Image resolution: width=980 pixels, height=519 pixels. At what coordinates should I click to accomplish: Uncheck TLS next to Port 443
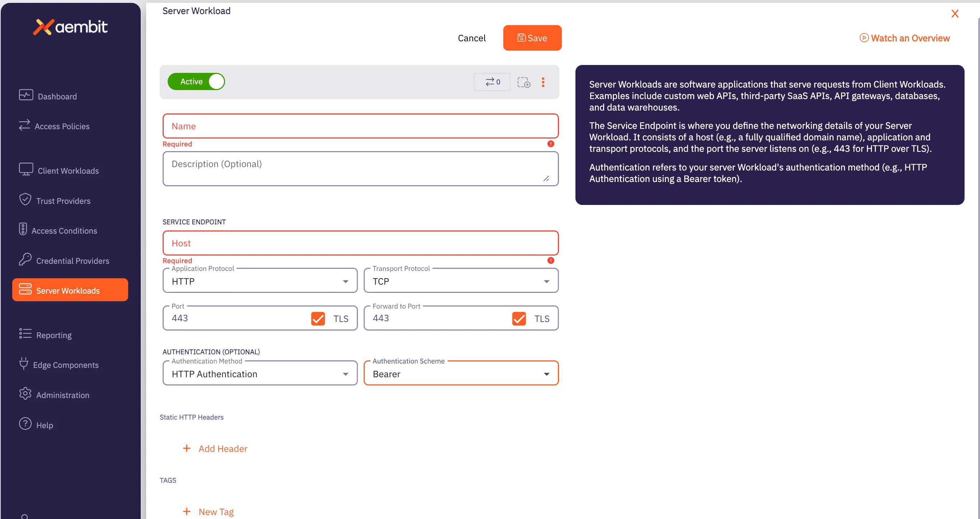[318, 318]
